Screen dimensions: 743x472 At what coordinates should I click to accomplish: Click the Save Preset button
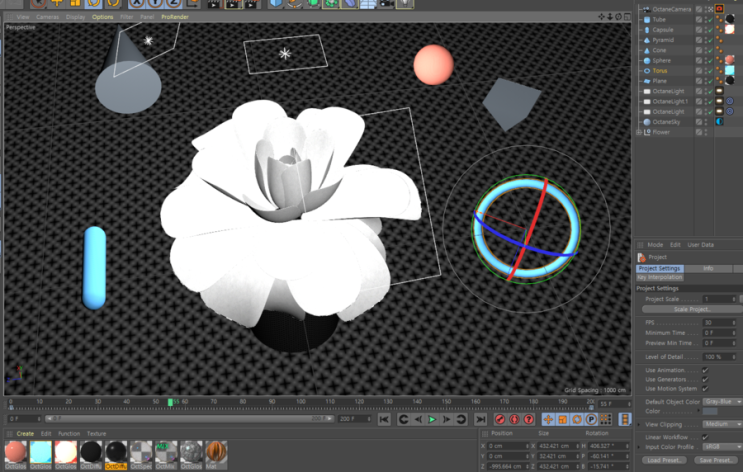[x=714, y=460]
